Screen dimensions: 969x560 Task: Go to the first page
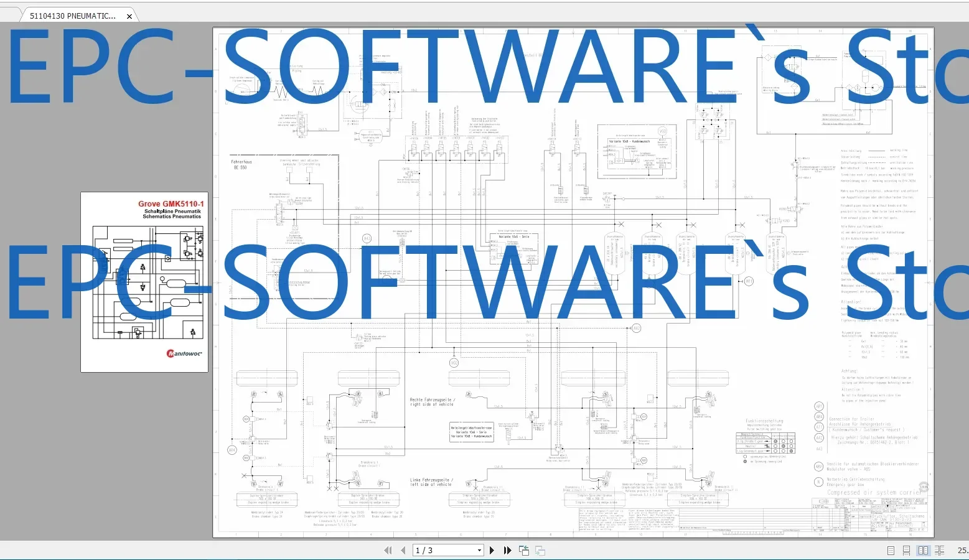pyautogui.click(x=387, y=550)
